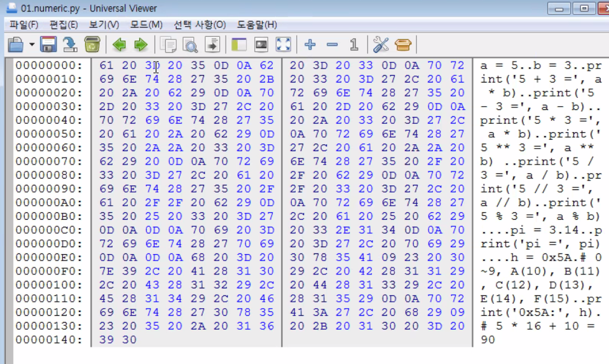The width and height of the screenshot is (609, 364).
Task: Click offset 00000100: in the address column
Action: tap(49, 285)
